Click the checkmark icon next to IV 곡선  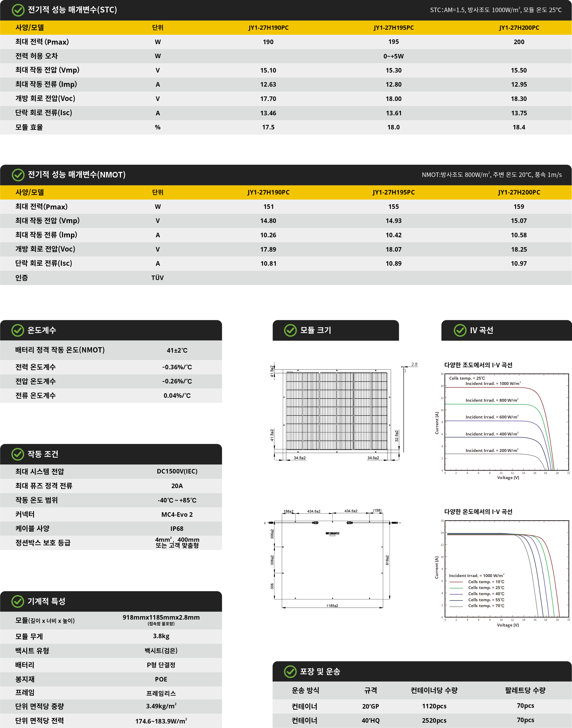coord(460,330)
